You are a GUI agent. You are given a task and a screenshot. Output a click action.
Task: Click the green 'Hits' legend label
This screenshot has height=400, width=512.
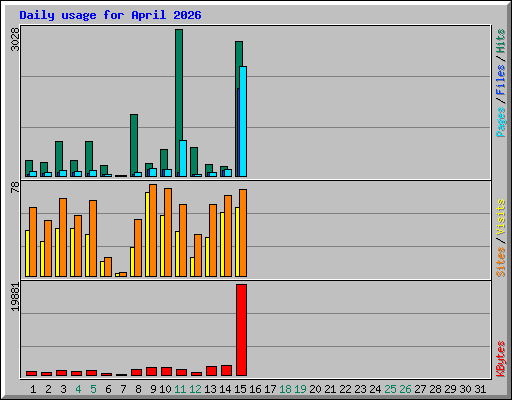(501, 41)
